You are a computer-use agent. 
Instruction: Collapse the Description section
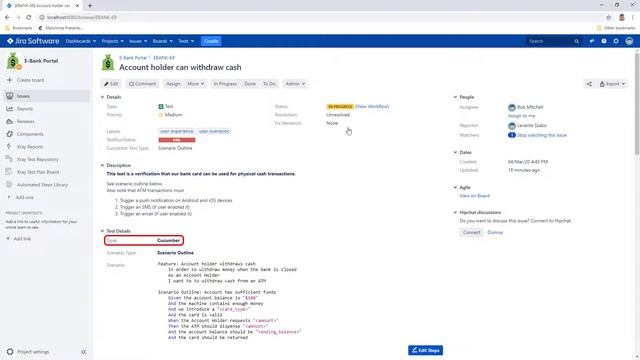102,165
